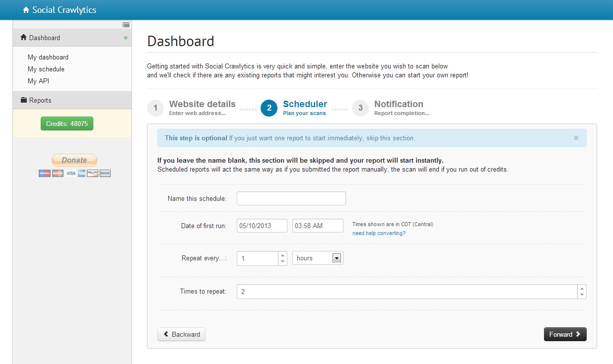Click the 'Date of first run:' label
The height and width of the screenshot is (364, 613).
tap(204, 226)
